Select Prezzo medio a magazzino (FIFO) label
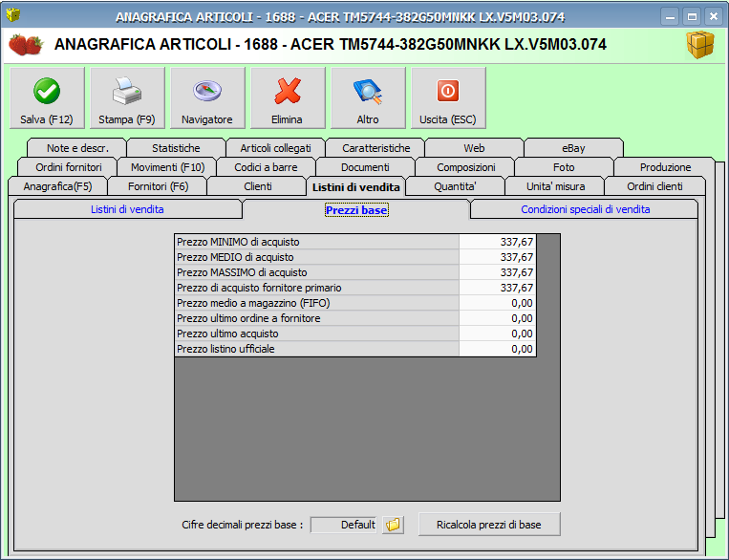Viewport: 729px width, 560px height. pos(317,303)
